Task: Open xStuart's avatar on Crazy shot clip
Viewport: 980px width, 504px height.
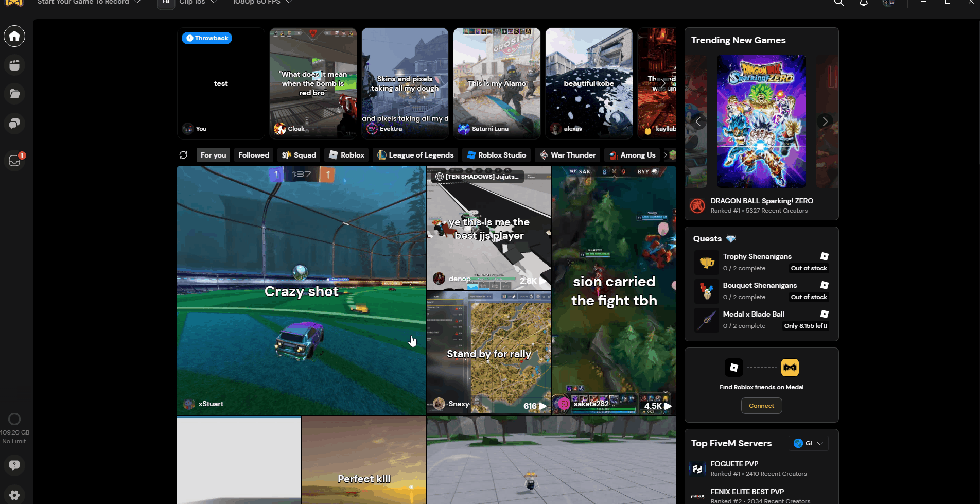Action: (189, 404)
